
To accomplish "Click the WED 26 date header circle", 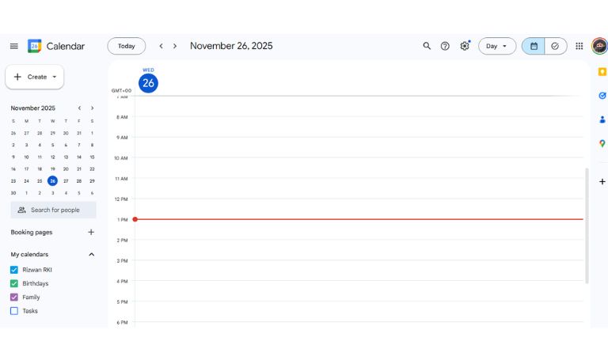I will (148, 83).
